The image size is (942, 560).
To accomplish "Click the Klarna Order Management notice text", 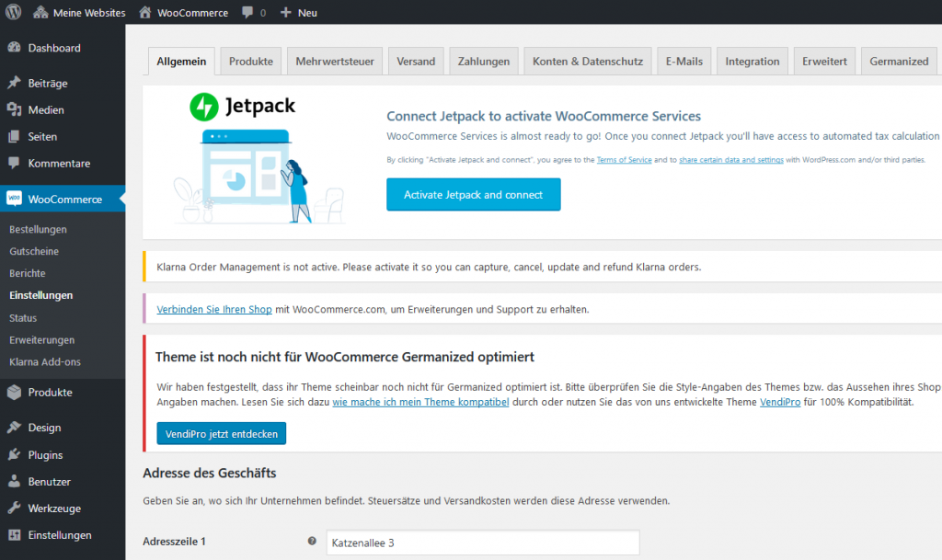I will pos(429,267).
